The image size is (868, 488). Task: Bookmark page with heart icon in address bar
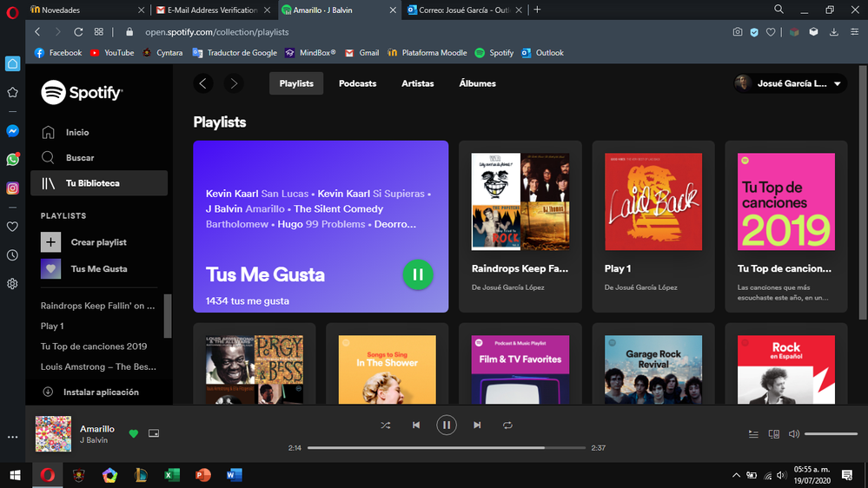click(771, 32)
